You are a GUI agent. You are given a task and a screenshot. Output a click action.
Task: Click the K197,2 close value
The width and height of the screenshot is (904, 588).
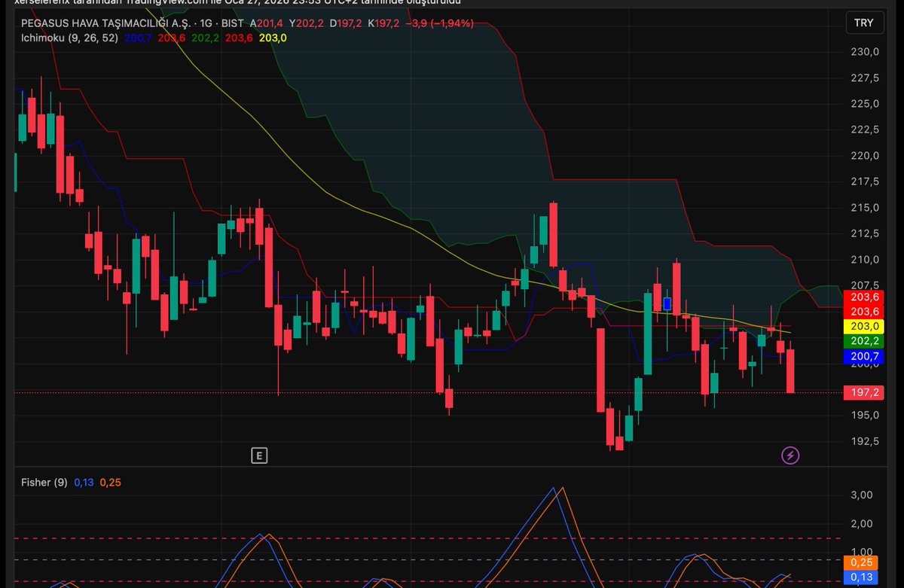[x=383, y=23]
